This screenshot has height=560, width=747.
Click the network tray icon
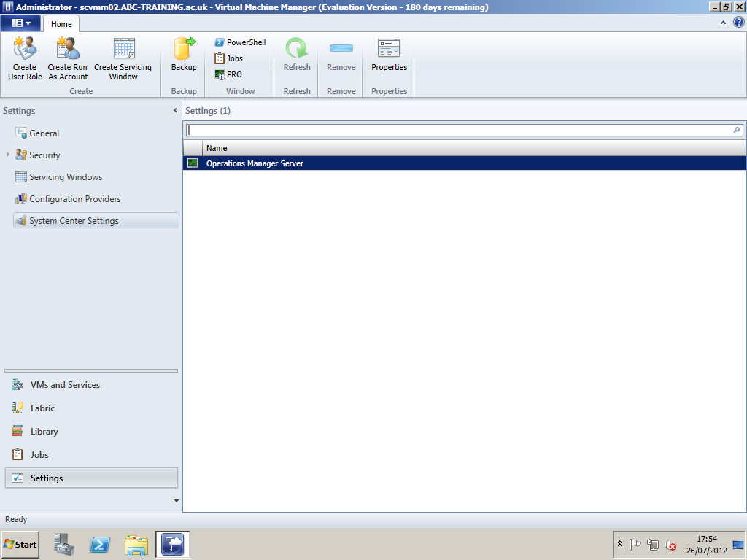[653, 544]
